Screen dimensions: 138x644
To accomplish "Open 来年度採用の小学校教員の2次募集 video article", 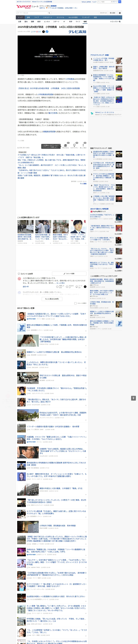I will 56,464.
